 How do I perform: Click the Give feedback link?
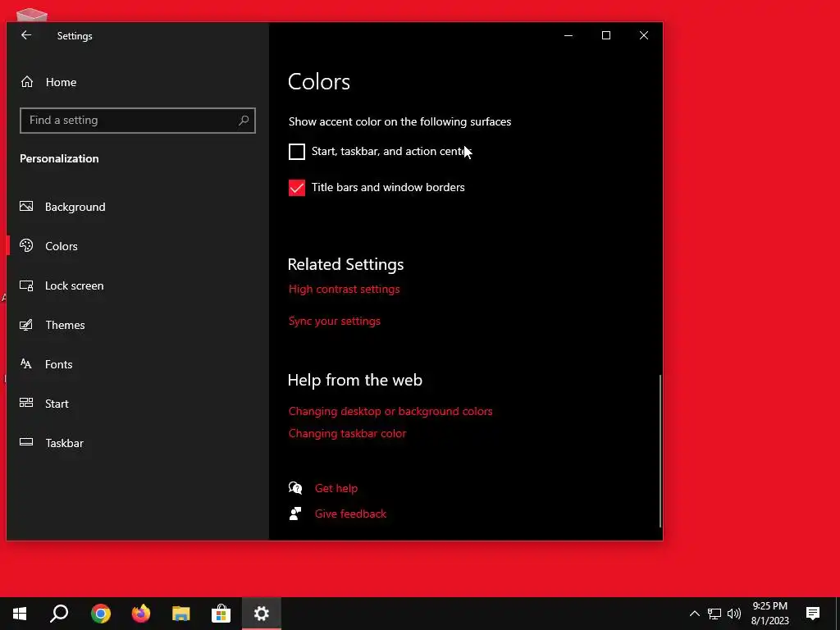(x=350, y=514)
